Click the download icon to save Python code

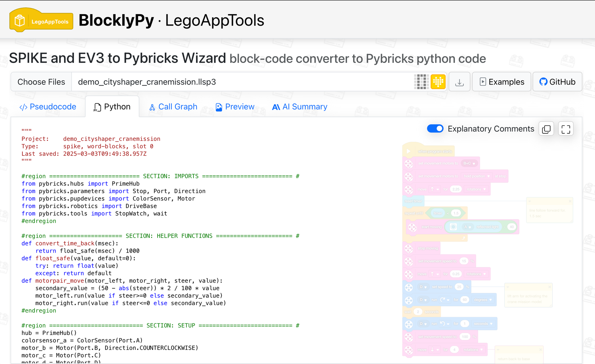(459, 81)
